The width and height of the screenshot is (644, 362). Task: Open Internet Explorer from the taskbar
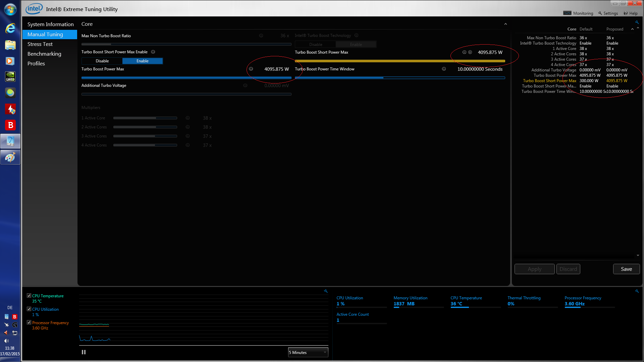click(x=10, y=28)
